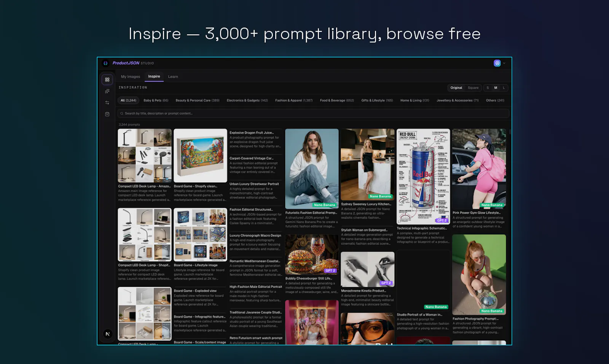Viewport: 609px width, 364px height.
Task: Click the prompt search input field
Action: pyautogui.click(x=313, y=113)
